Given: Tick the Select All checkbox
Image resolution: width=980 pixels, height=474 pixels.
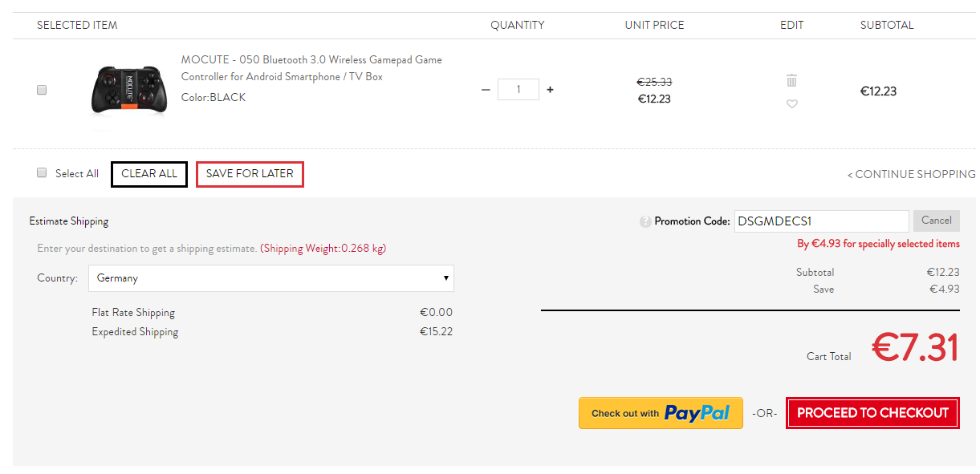Looking at the screenshot, I should (42, 172).
